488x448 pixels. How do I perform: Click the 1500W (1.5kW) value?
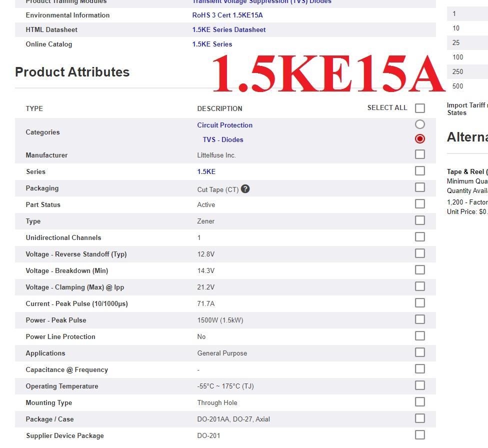(220, 320)
